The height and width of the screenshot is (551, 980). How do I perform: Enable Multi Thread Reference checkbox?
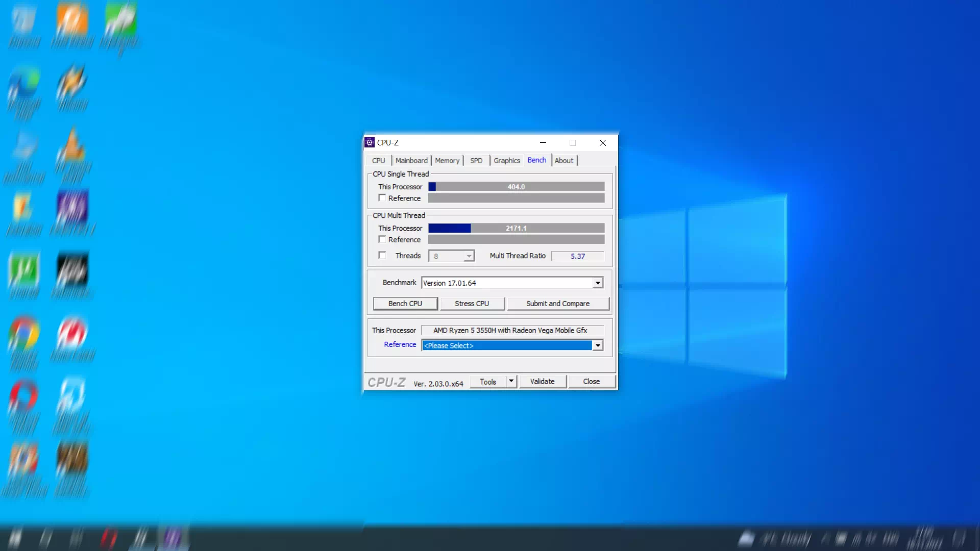(x=382, y=239)
